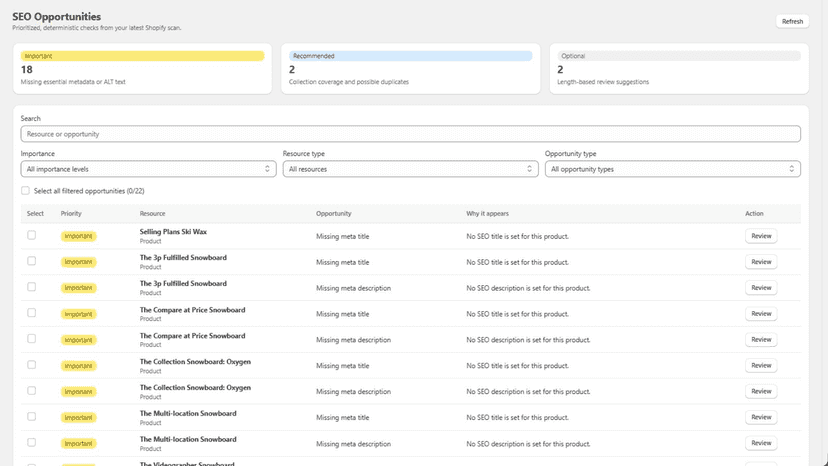Screen dimensions: 828x466
Task: Click 'Length-based review suggestions' caption
Action: [603, 82]
